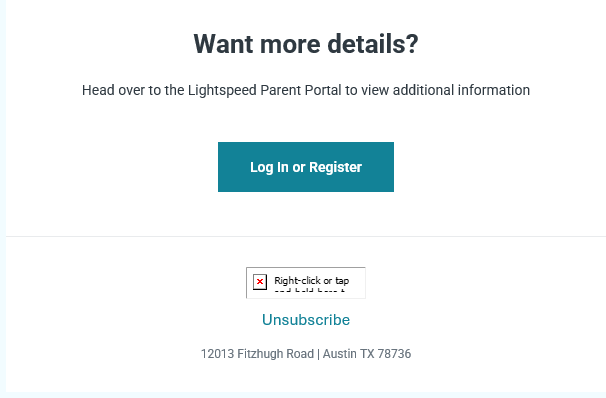This screenshot has width=606, height=398.
Task: Click the red X broken image icon
Action: tap(260, 282)
